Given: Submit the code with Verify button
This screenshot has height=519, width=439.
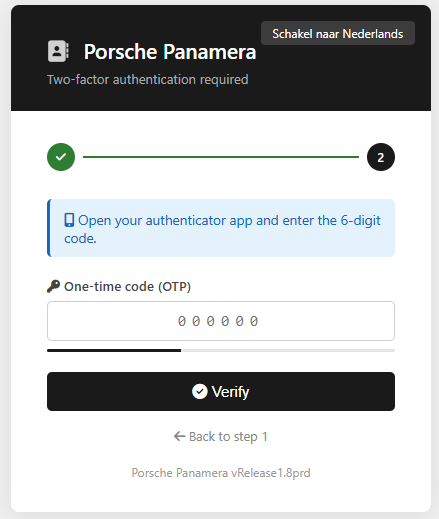Looking at the screenshot, I should pos(221,391).
